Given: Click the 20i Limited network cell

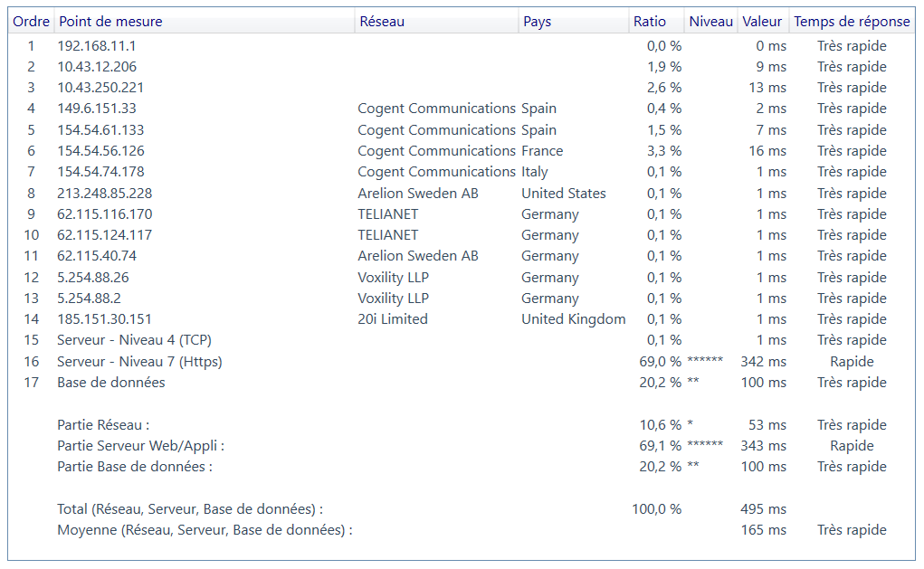Looking at the screenshot, I should [393, 319].
